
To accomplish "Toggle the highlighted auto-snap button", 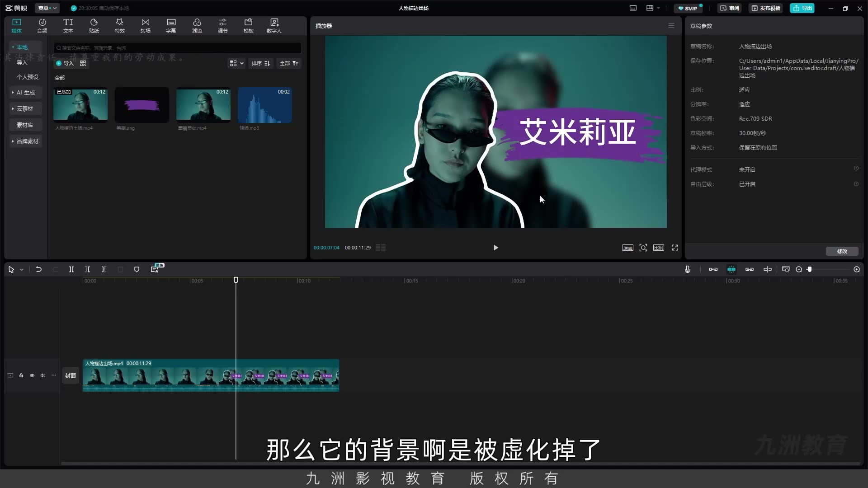I will coord(731,269).
